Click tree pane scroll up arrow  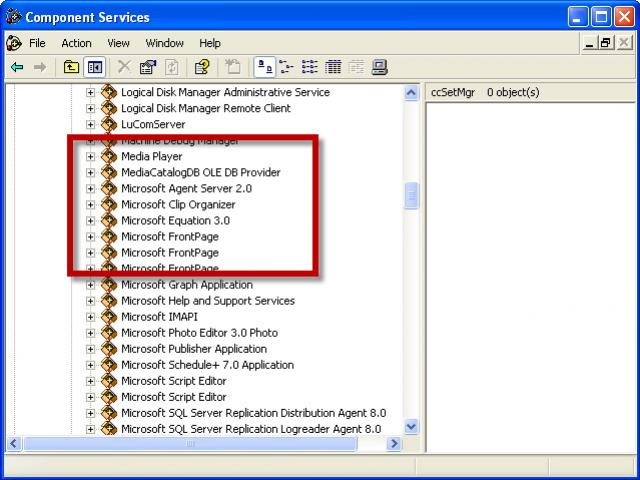411,93
